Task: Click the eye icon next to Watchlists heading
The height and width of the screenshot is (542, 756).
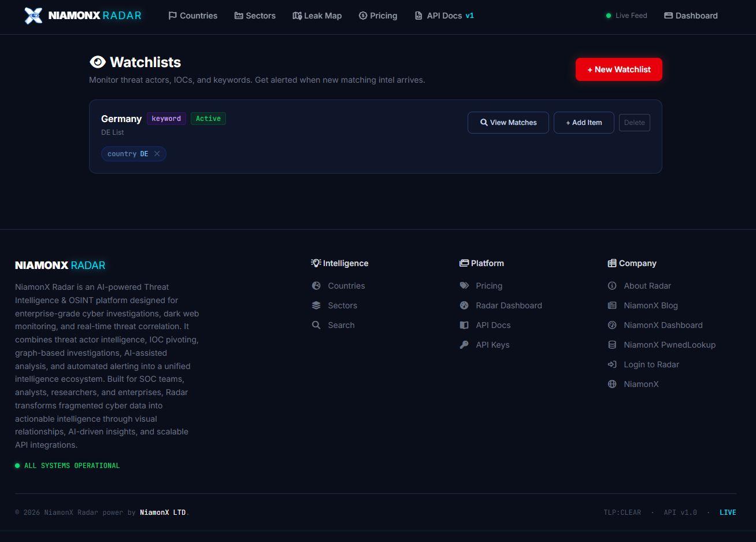Action: coord(98,62)
